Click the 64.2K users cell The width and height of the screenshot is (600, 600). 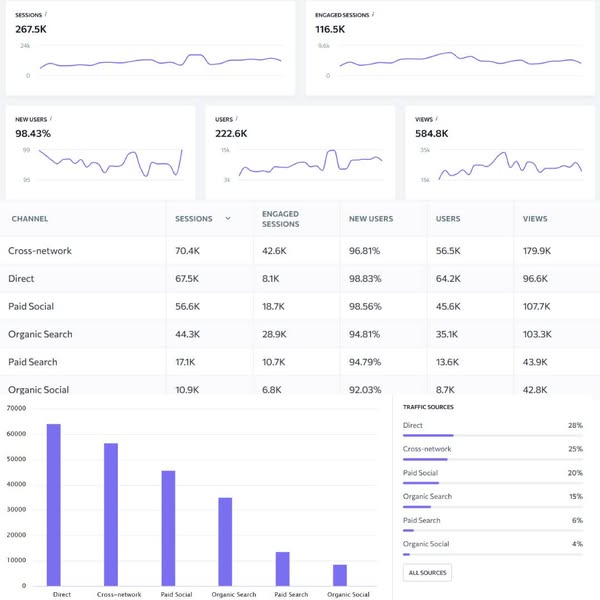pos(448,279)
